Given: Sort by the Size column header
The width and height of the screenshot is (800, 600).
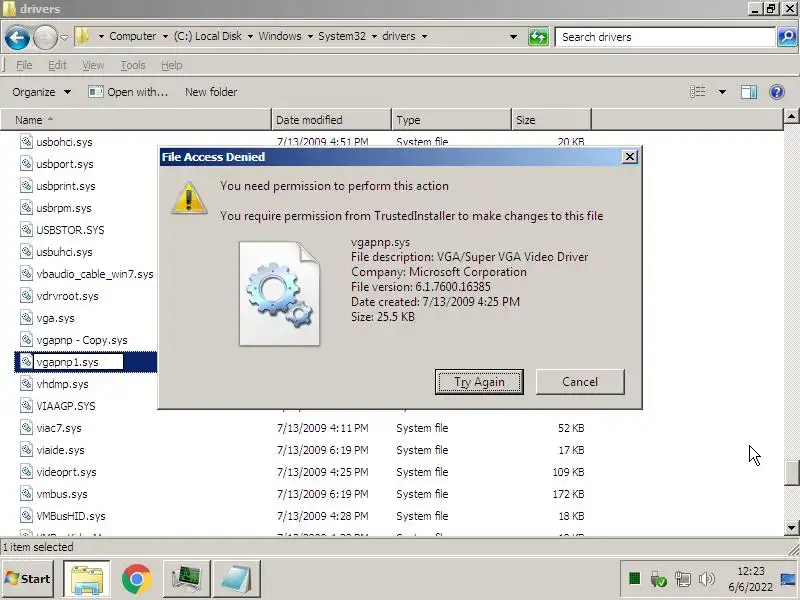Looking at the screenshot, I should (551, 120).
